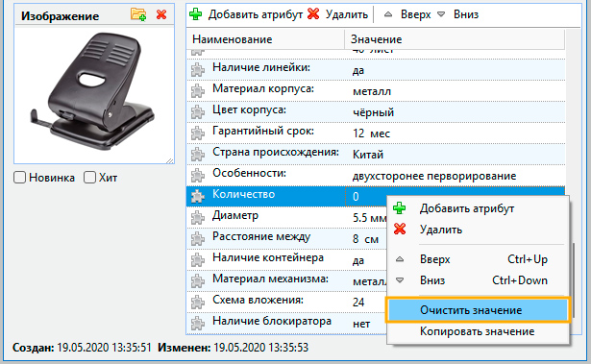Choose Добавить атрибут in context menu

(x=478, y=208)
